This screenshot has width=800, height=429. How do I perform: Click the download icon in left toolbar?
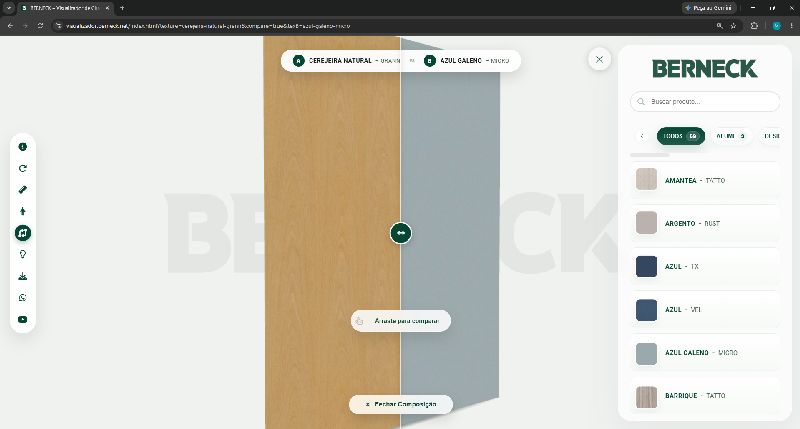[22, 276]
